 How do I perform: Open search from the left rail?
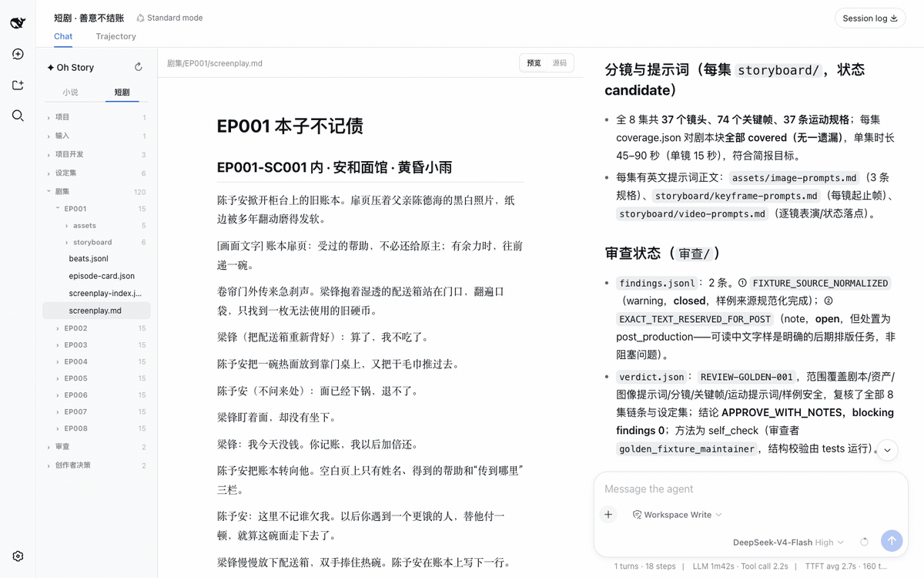click(x=18, y=116)
